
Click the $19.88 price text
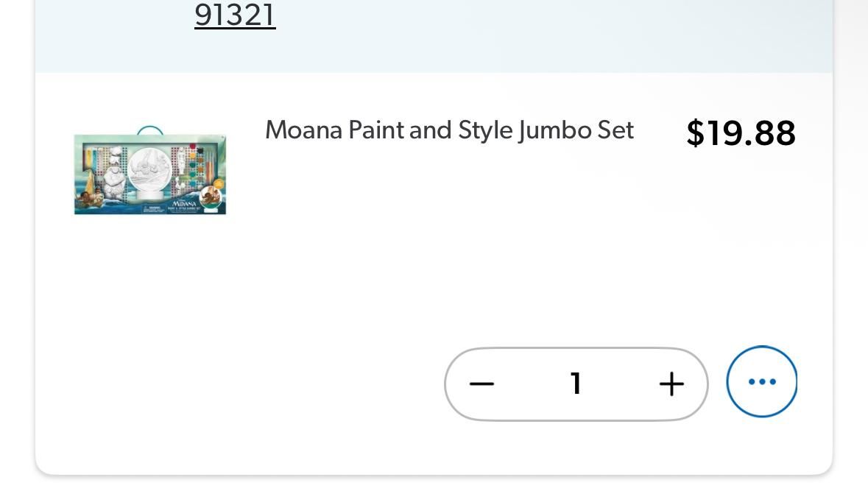tap(740, 133)
